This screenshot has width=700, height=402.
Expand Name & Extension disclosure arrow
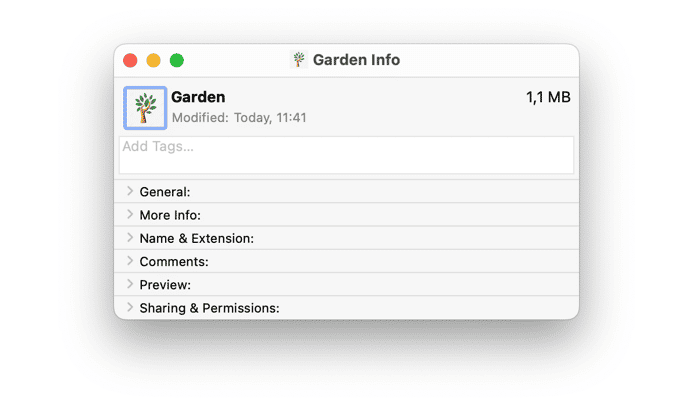130,238
